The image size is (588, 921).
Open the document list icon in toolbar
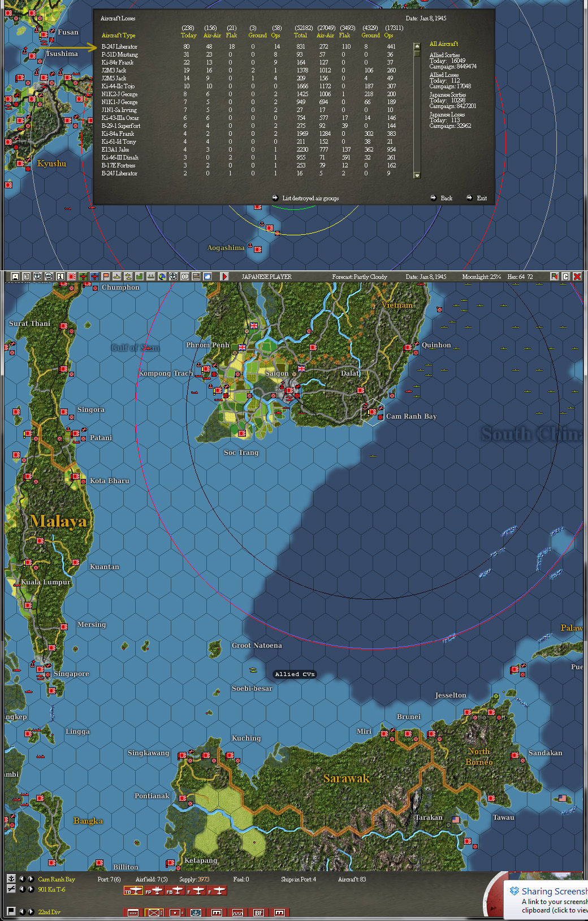[27, 277]
